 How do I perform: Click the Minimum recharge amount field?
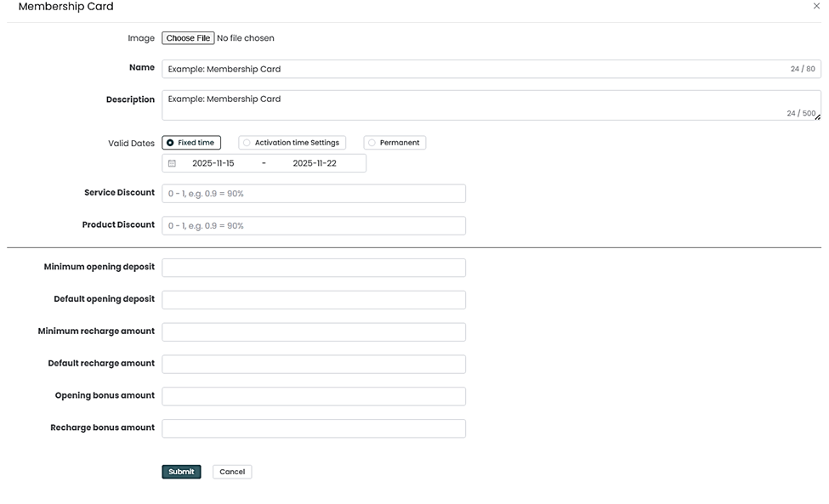(314, 332)
